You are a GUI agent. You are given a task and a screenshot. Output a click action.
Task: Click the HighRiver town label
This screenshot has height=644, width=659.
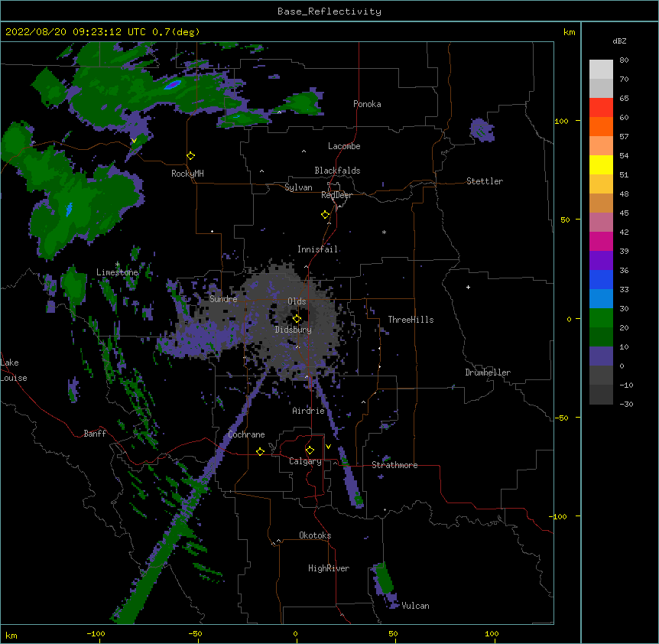[329, 568]
